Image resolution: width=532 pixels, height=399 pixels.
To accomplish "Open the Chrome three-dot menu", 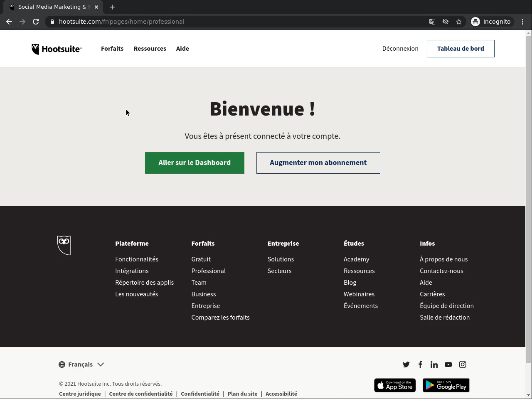I will (523, 22).
